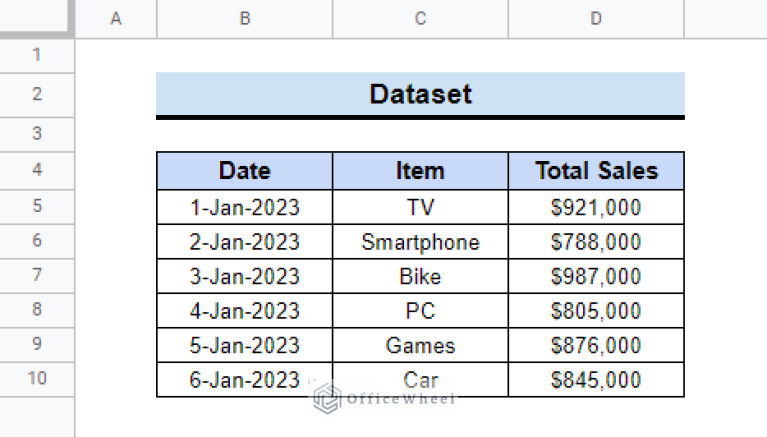Select row 1 header
The width and height of the screenshot is (767, 437).
[37, 55]
